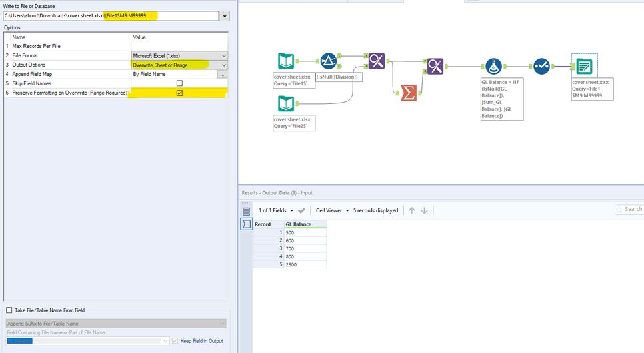The image size is (644, 353).
Task: Click the Max Records Per File row
Action: [116, 46]
